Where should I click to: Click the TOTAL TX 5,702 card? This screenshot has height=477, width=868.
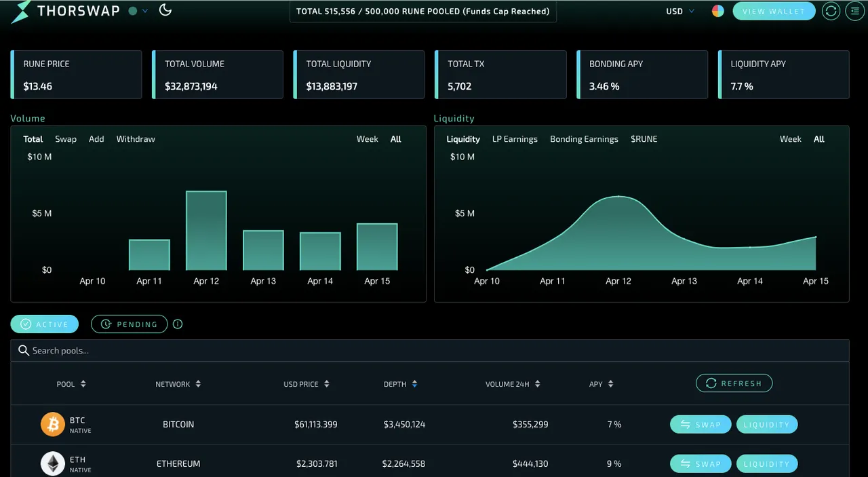pyautogui.click(x=500, y=75)
